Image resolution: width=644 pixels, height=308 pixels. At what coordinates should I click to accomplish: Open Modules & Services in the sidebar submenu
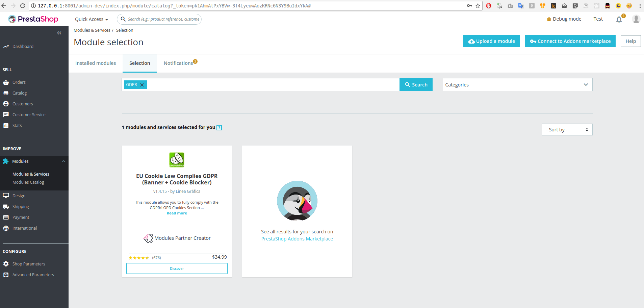click(x=31, y=174)
